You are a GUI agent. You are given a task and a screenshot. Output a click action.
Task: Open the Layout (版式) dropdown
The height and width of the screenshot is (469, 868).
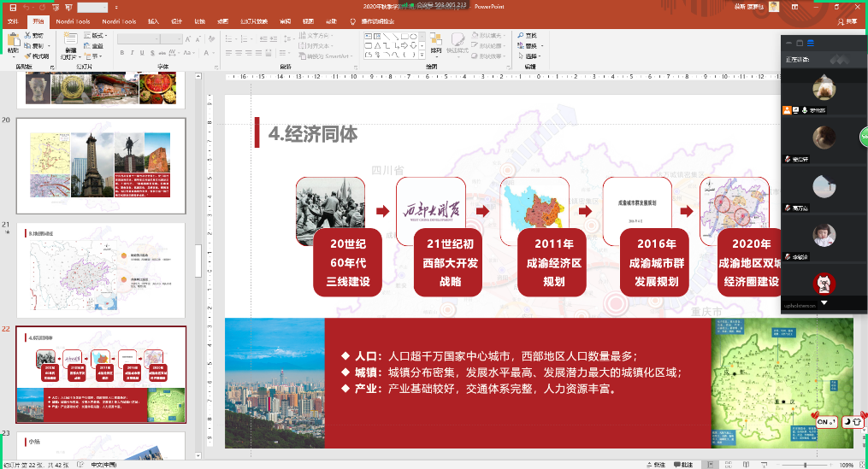(x=96, y=35)
